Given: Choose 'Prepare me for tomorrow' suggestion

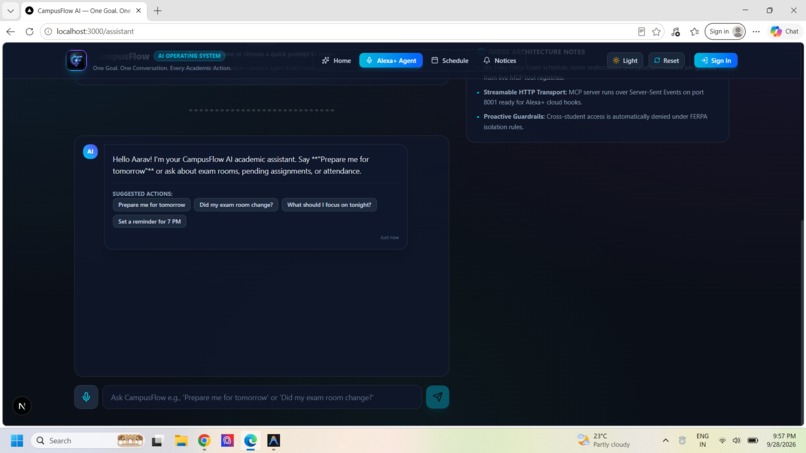Looking at the screenshot, I should coord(152,205).
